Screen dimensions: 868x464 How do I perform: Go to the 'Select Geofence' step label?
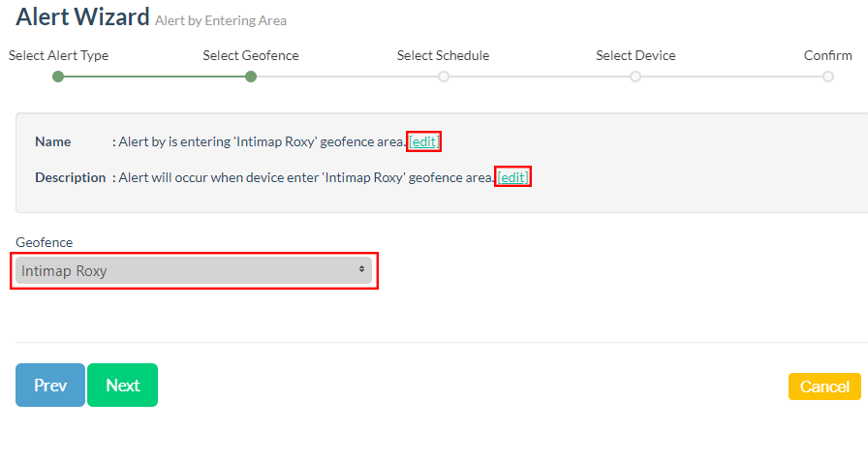(x=251, y=55)
